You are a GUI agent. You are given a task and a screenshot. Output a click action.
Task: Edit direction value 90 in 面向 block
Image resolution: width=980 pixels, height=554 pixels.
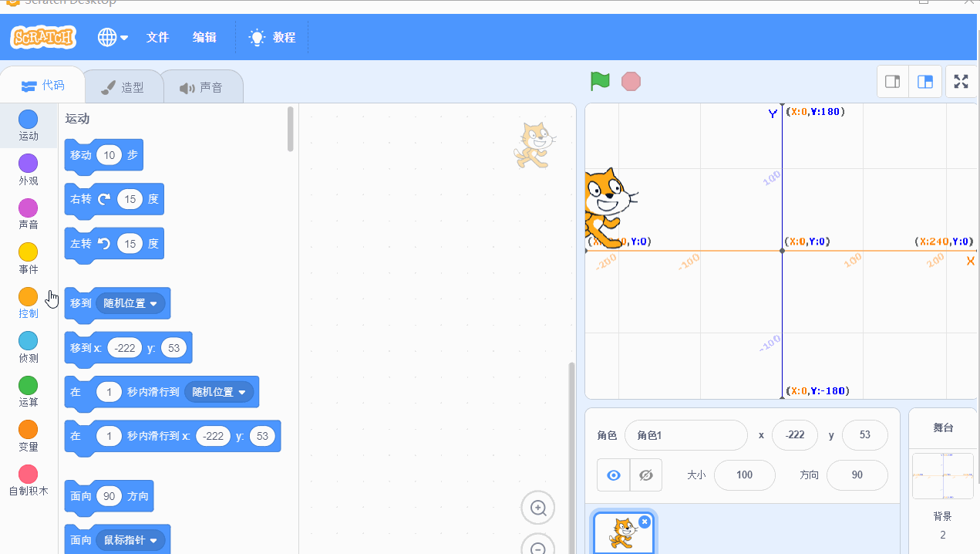click(109, 496)
